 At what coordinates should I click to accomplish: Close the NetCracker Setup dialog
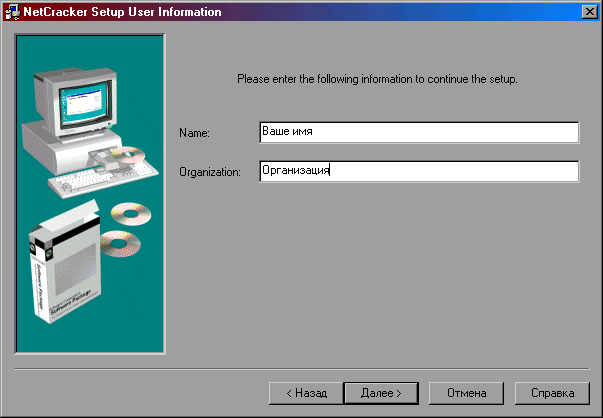pos(590,12)
